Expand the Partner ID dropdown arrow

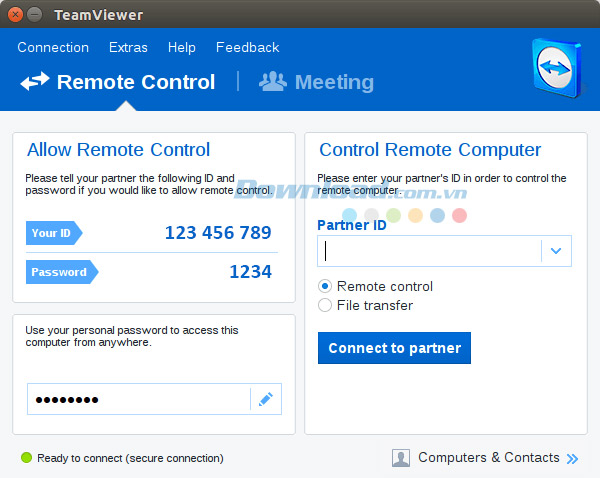click(x=556, y=251)
